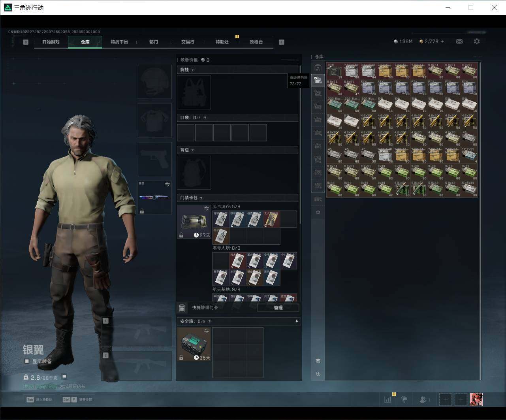Open the weight details list icon
Screen dimensions: 506x420
(x=64, y=377)
